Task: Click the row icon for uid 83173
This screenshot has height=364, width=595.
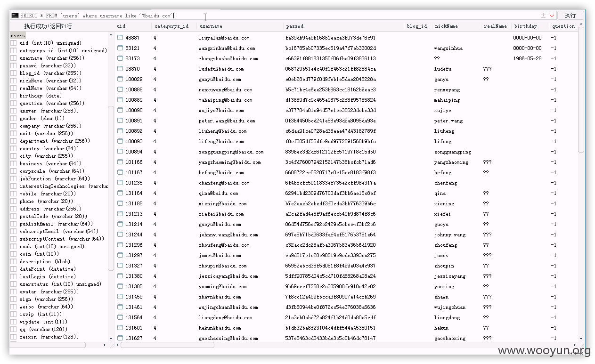Action: click(x=120, y=58)
